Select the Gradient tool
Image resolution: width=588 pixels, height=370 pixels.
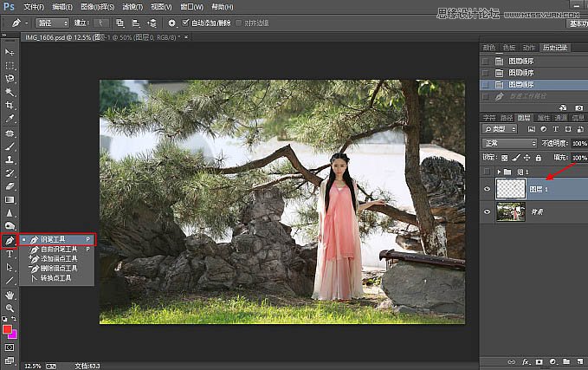click(x=10, y=199)
